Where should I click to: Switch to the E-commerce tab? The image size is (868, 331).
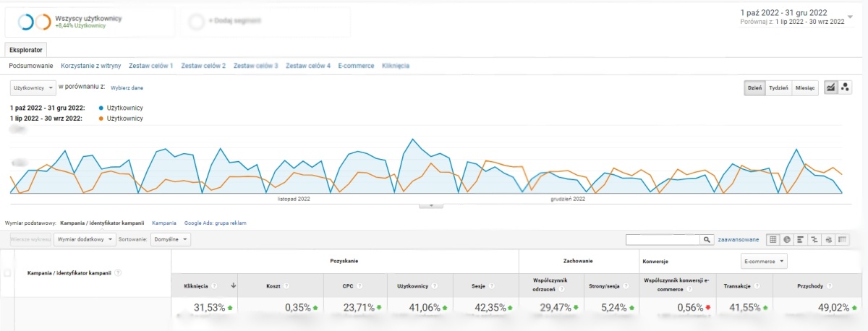[356, 66]
